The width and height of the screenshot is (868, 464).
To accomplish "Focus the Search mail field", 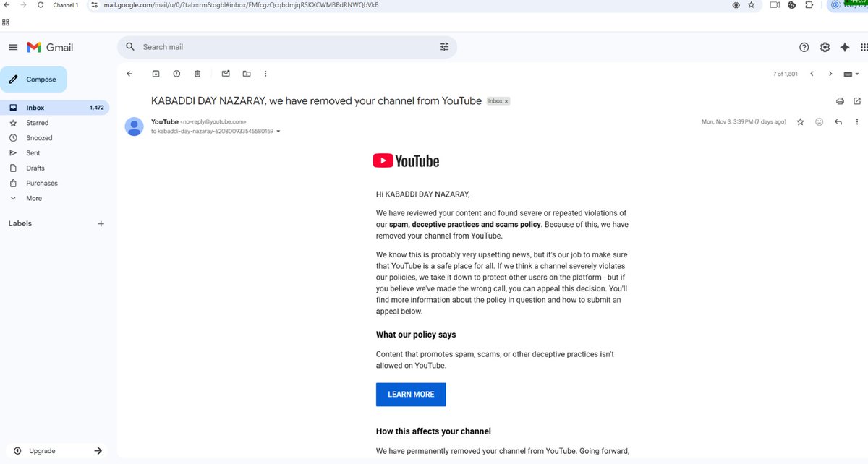I will [x=287, y=47].
